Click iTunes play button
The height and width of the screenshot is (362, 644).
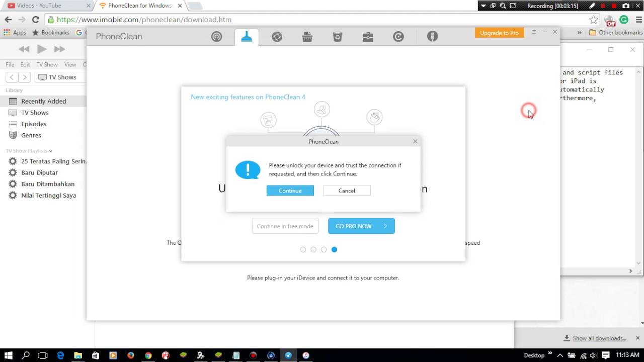pos(42,49)
